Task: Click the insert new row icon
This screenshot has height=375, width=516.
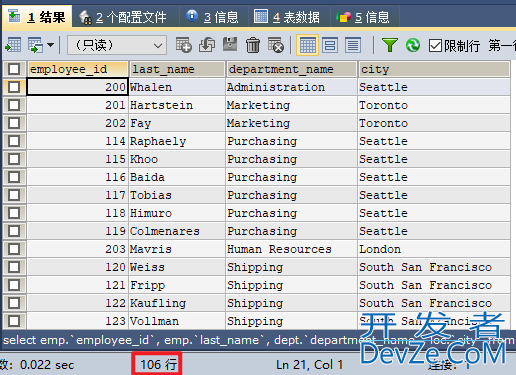Action: click(x=184, y=45)
